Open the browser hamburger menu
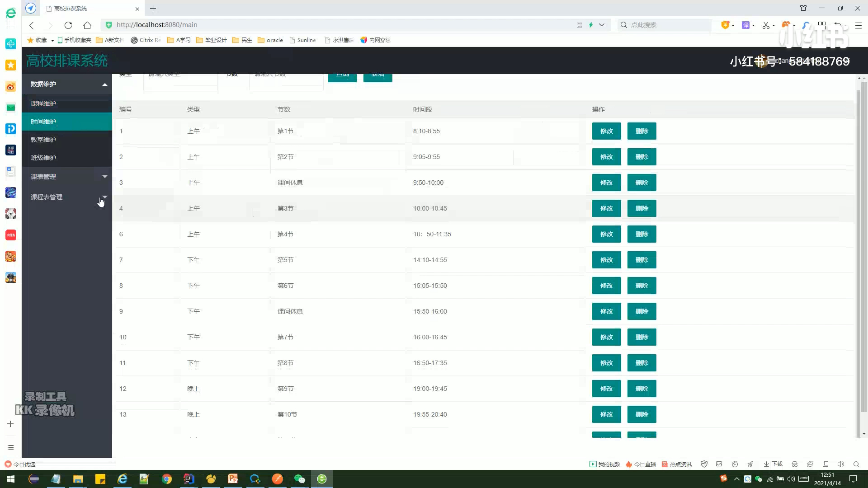This screenshot has height=488, width=868. (859, 25)
